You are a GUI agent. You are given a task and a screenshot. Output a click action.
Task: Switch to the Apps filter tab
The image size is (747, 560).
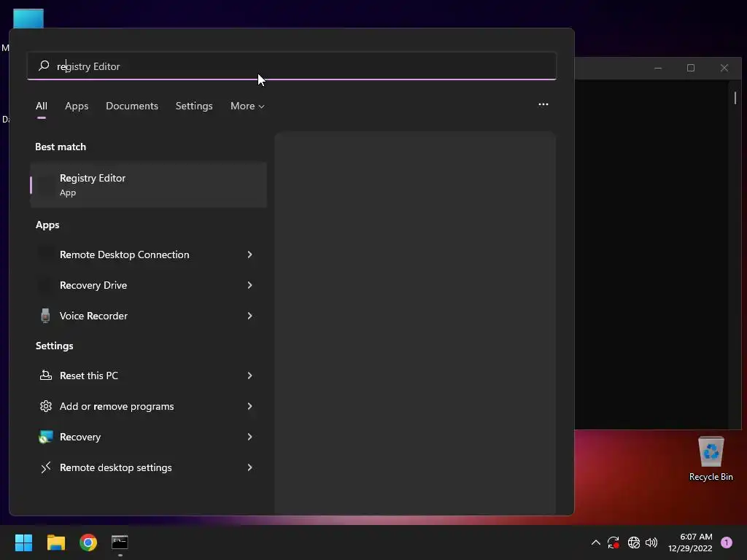pyautogui.click(x=77, y=106)
